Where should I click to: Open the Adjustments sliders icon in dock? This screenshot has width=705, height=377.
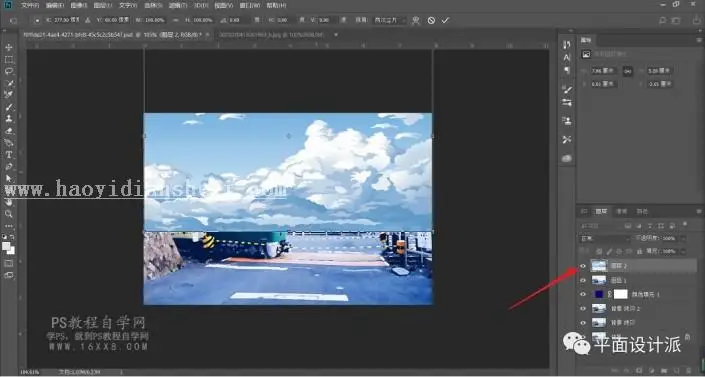(x=567, y=103)
